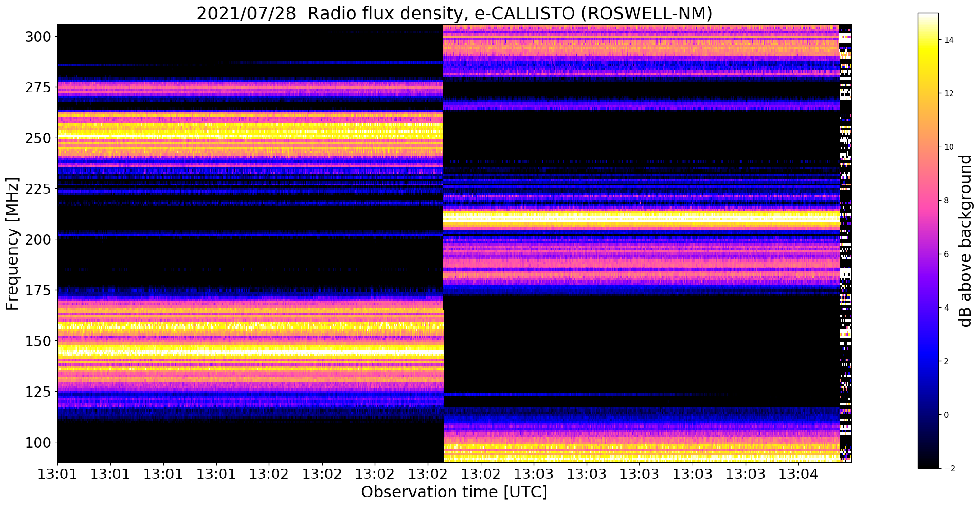
Task: Click the colorbar gradient strip
Action: [928, 240]
